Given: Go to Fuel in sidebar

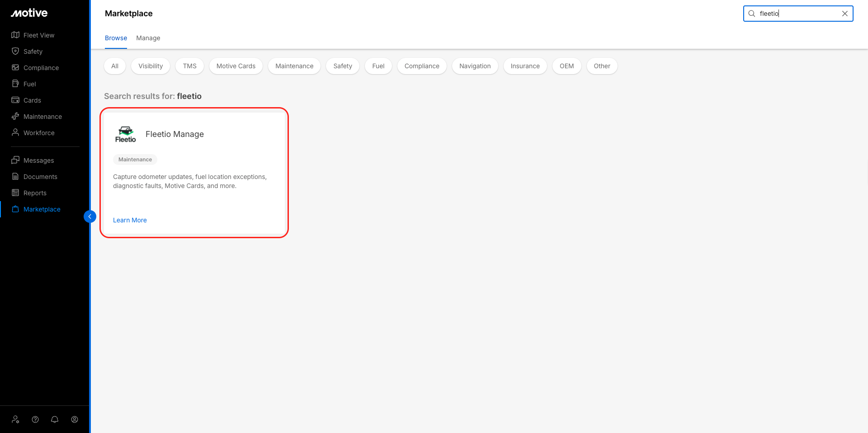Looking at the screenshot, I should 30,84.
